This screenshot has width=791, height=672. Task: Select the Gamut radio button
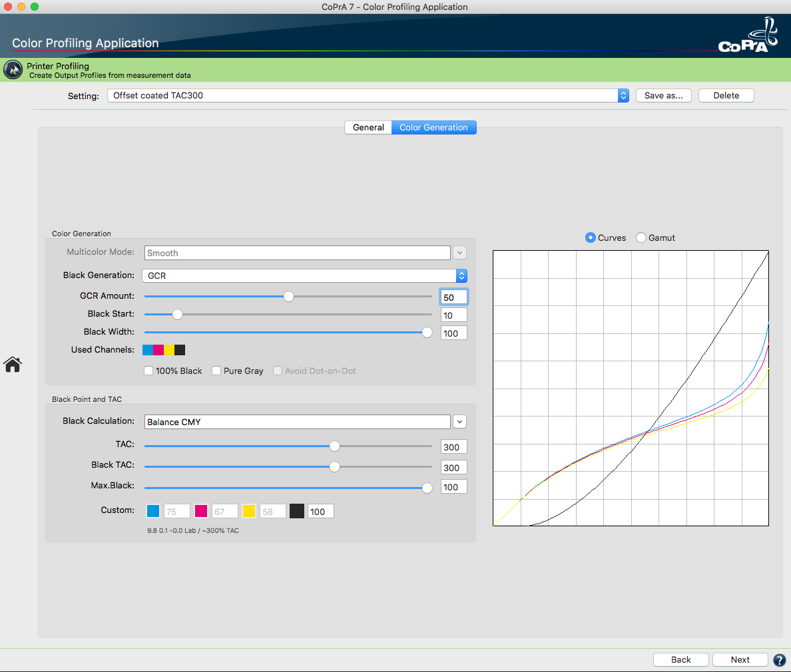point(641,238)
